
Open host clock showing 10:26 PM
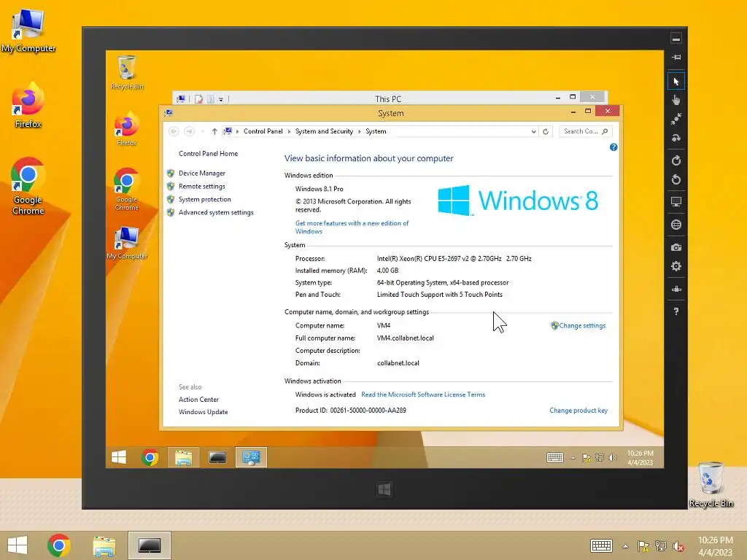click(x=716, y=545)
